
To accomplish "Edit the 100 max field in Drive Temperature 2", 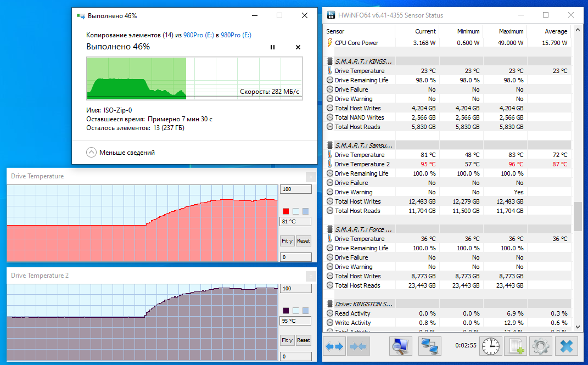I will [296, 289].
